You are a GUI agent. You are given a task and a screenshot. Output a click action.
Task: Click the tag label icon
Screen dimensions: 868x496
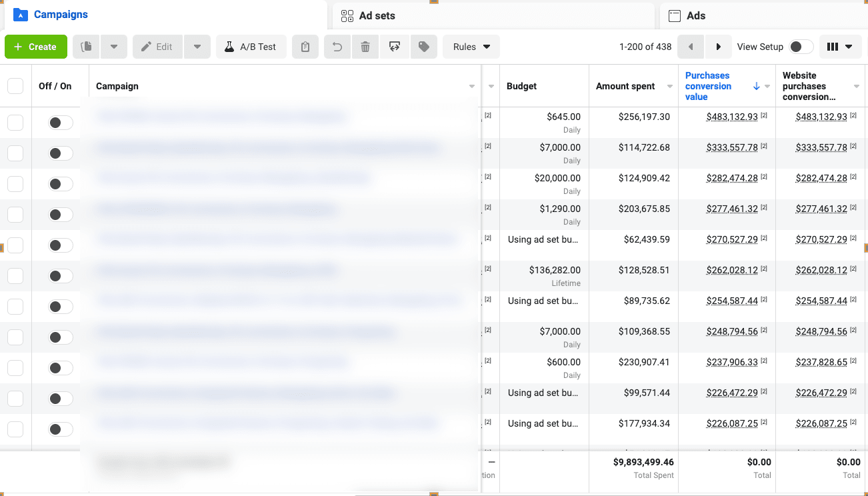[423, 47]
